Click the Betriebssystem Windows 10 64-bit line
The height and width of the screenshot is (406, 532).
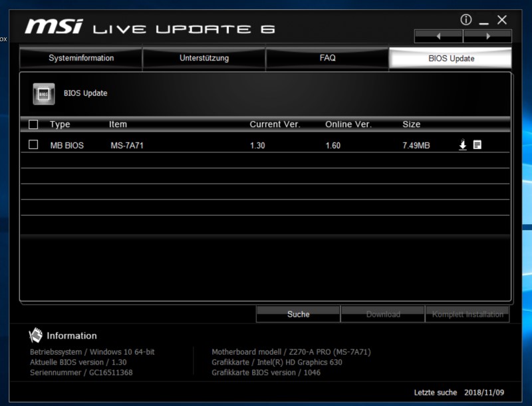coord(92,351)
